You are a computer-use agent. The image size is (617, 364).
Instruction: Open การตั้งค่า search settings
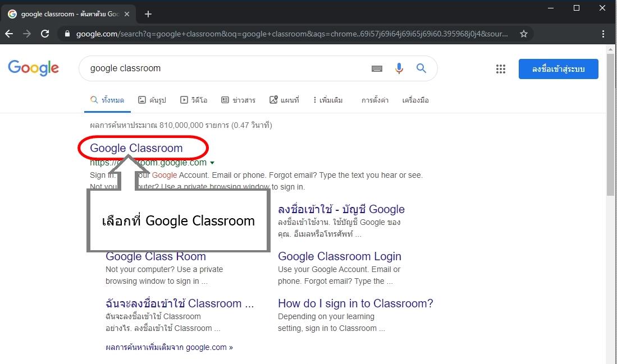coord(375,100)
